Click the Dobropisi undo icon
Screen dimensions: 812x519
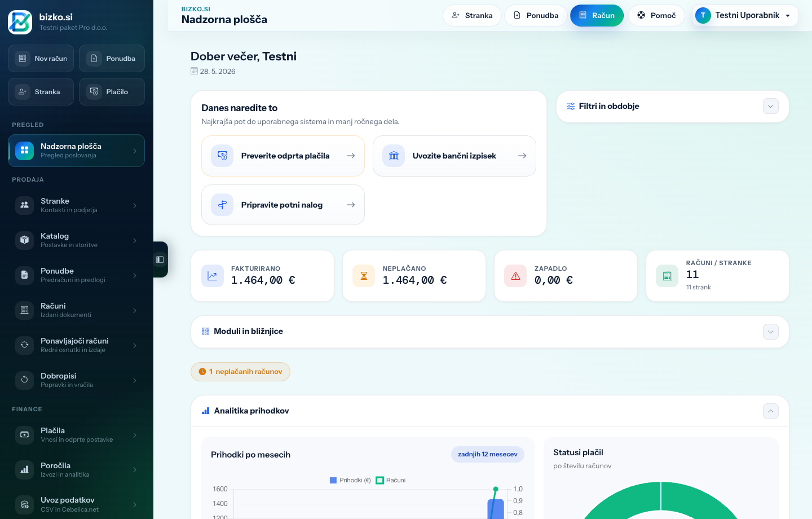point(24,380)
